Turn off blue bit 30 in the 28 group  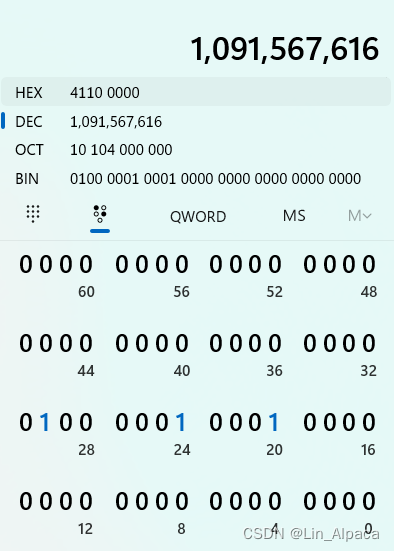(x=45, y=422)
